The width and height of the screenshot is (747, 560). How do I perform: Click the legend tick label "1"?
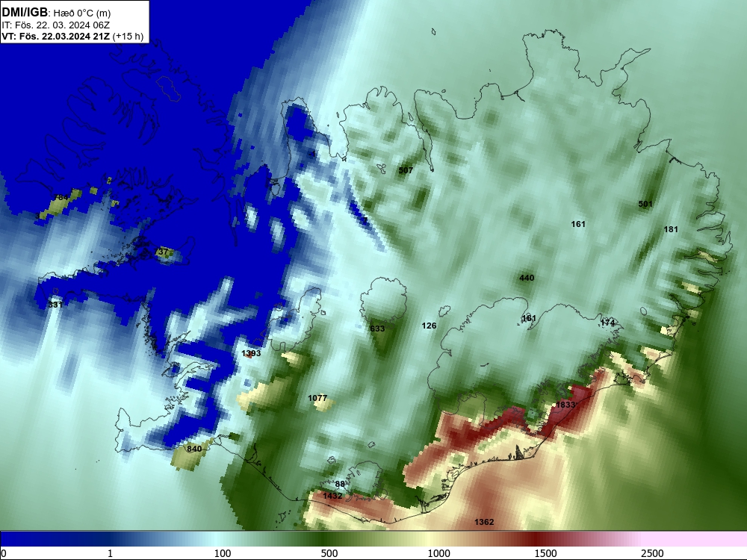(110, 553)
